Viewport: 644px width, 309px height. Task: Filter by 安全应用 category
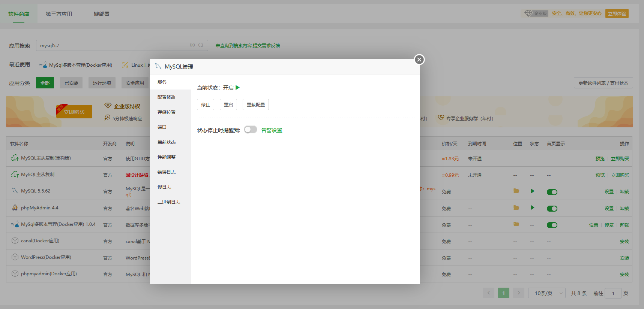[135, 83]
